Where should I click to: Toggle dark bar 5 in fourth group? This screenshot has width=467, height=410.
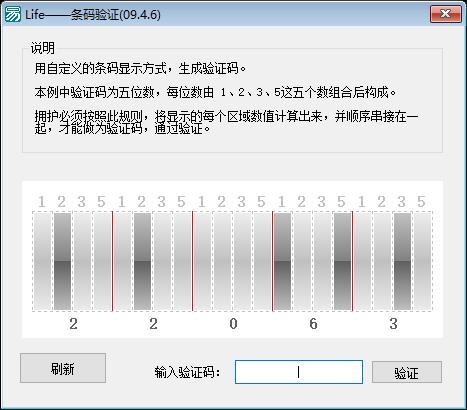coord(342,262)
